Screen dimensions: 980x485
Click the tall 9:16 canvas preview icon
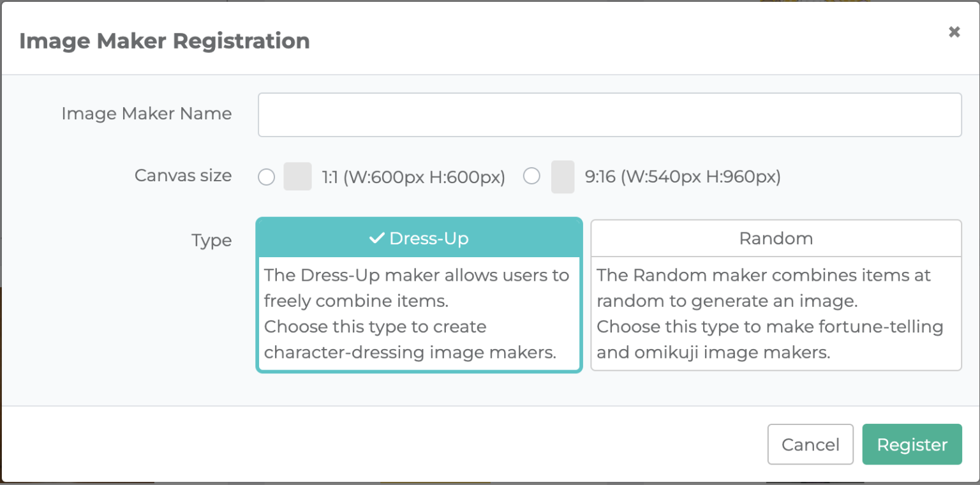click(x=563, y=177)
